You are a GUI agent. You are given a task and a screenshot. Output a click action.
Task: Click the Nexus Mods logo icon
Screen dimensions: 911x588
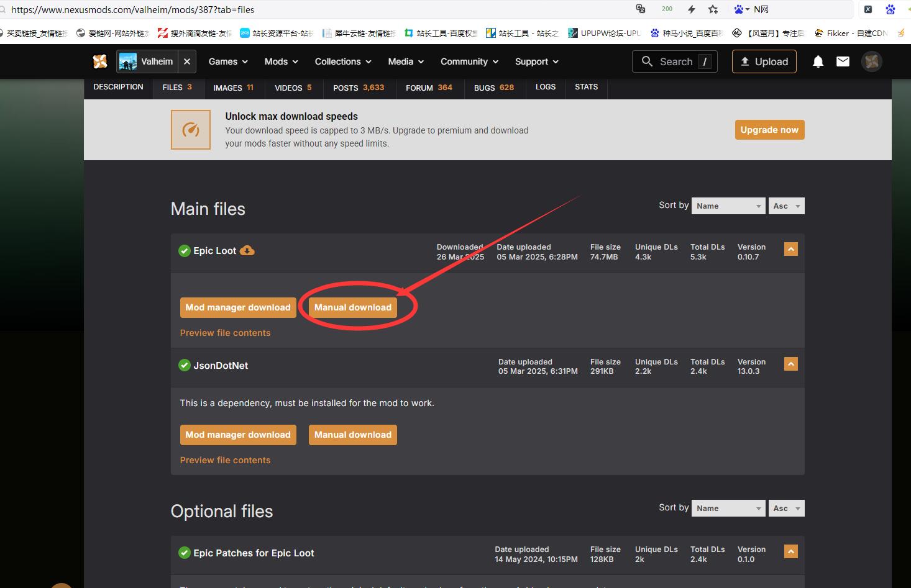pyautogui.click(x=100, y=61)
